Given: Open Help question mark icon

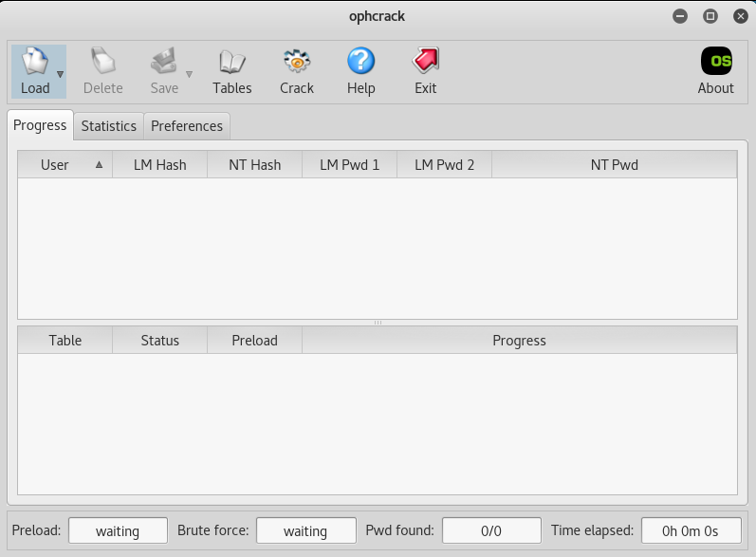Looking at the screenshot, I should 360,62.
